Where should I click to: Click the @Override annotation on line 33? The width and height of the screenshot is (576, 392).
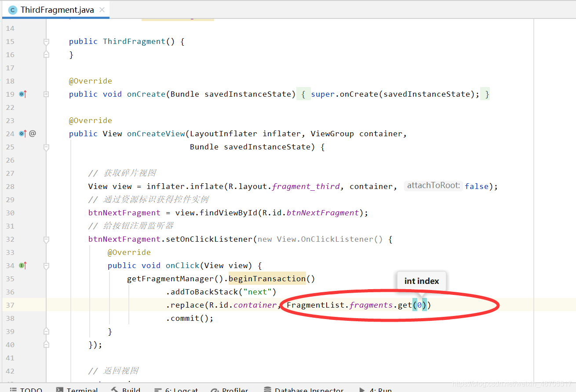pos(129,252)
